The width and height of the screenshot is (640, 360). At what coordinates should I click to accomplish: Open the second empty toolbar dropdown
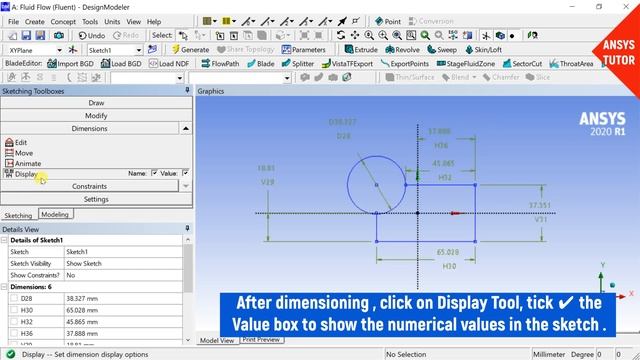point(287,78)
